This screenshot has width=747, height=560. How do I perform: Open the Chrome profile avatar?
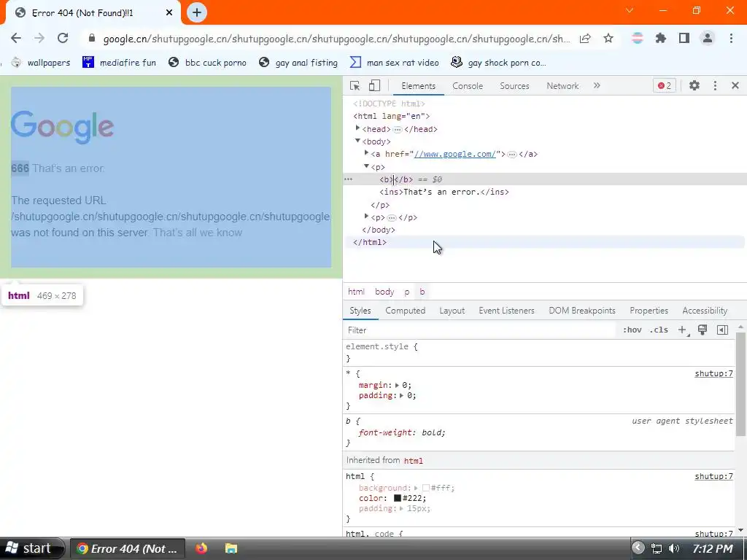[x=708, y=38]
